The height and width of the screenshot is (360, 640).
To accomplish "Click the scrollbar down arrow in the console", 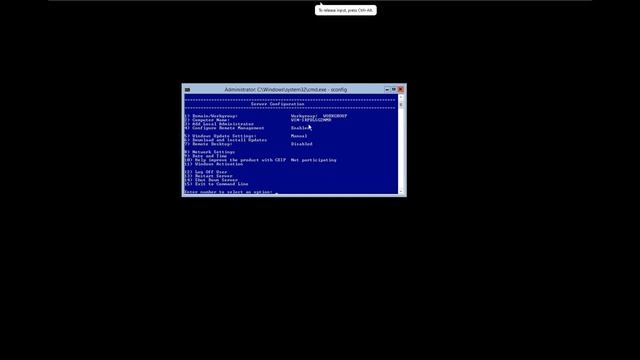I will tap(401, 191).
